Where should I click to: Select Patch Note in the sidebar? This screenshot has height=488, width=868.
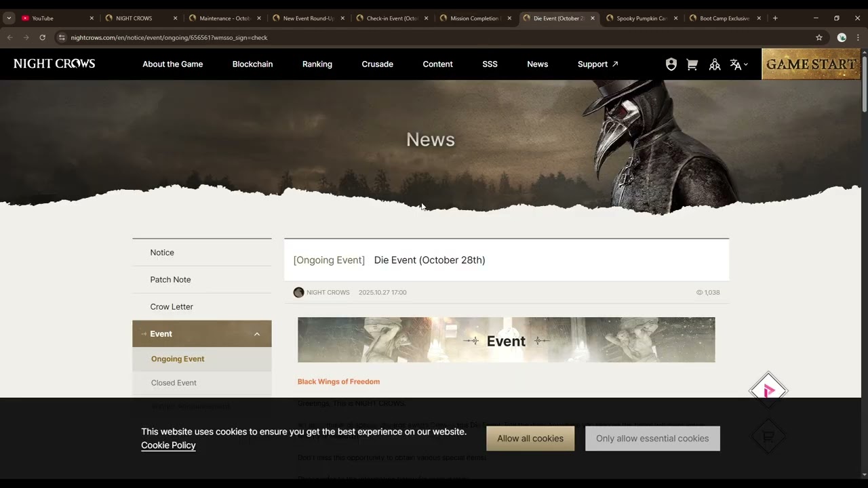202,279
